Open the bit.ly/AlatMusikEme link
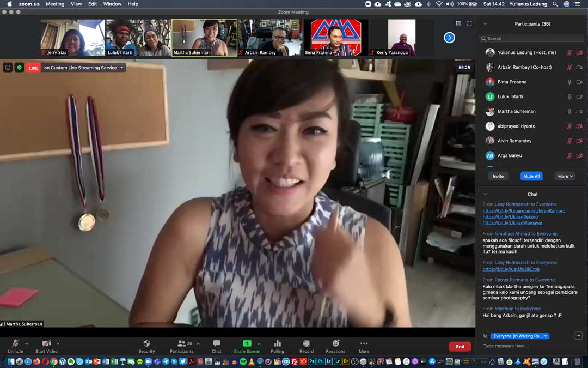This screenshot has width=588, height=368. point(511,269)
